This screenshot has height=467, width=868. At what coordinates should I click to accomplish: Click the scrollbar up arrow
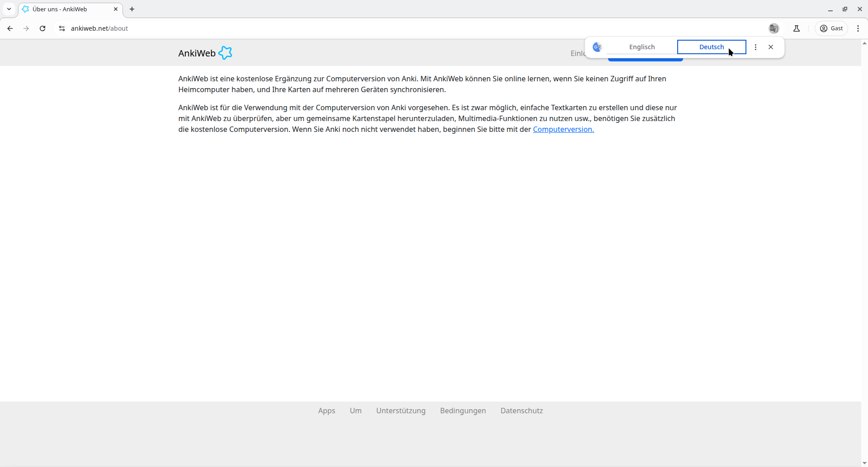(x=864, y=43)
